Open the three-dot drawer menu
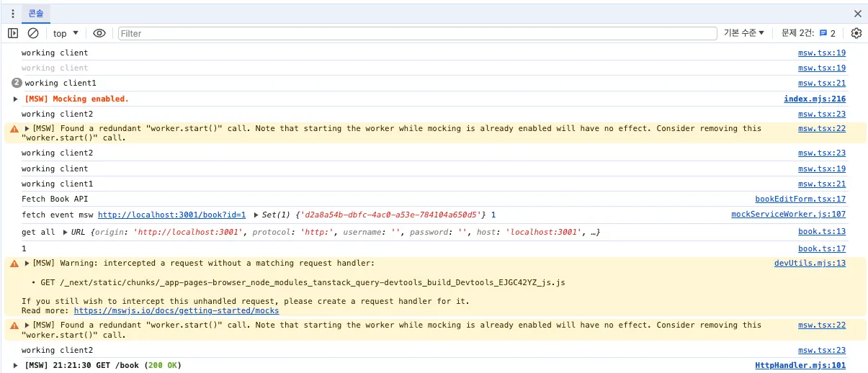This screenshot has height=373, width=868. point(12,14)
